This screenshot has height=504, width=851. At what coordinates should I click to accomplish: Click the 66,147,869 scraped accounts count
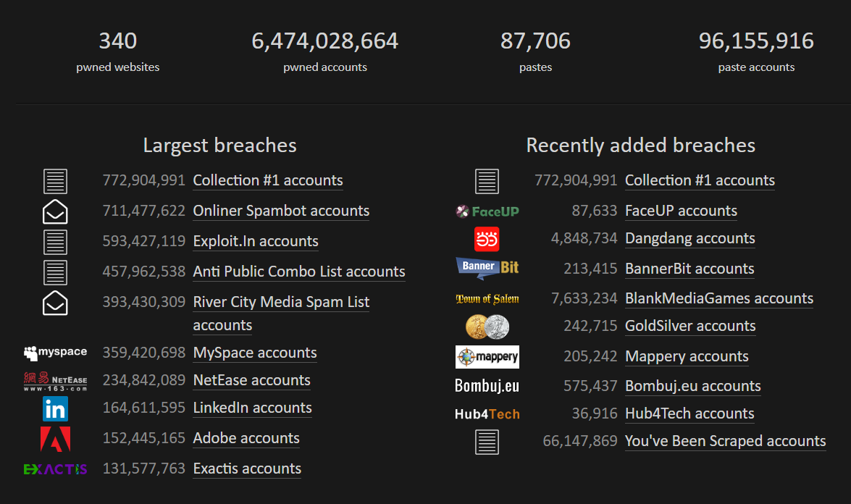coord(580,441)
